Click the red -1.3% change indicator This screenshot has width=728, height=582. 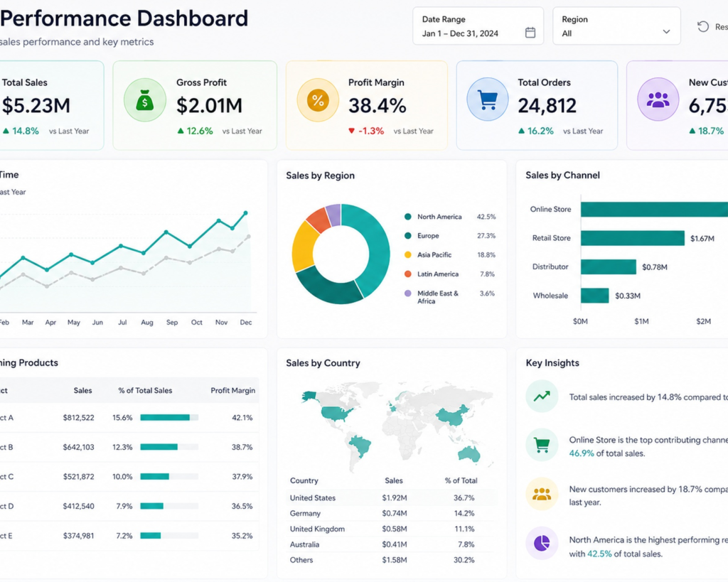[366, 131]
